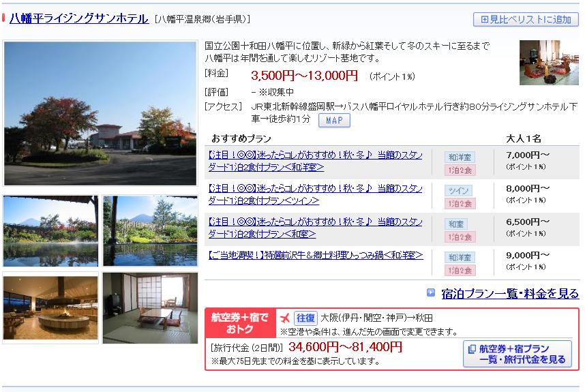This screenshot has height=392, width=585.
Task: Open plan 特選前沢牛&郷土料理ひっつみ鍋<和洋室>
Action: click(x=316, y=256)
